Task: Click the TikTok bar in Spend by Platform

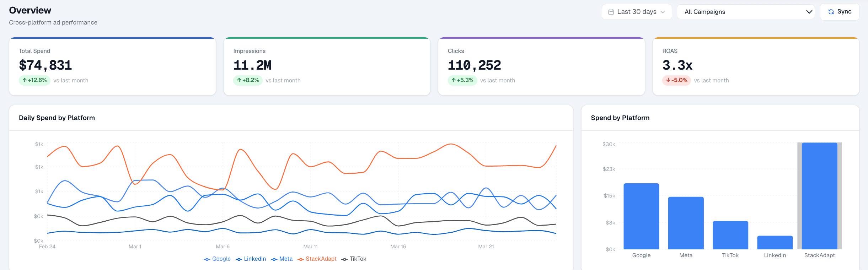Action: click(730, 235)
